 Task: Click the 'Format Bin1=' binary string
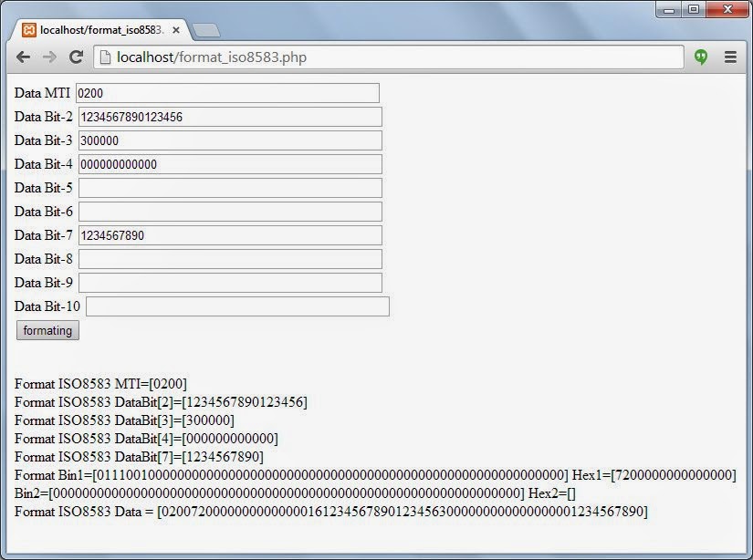[x=291, y=475]
